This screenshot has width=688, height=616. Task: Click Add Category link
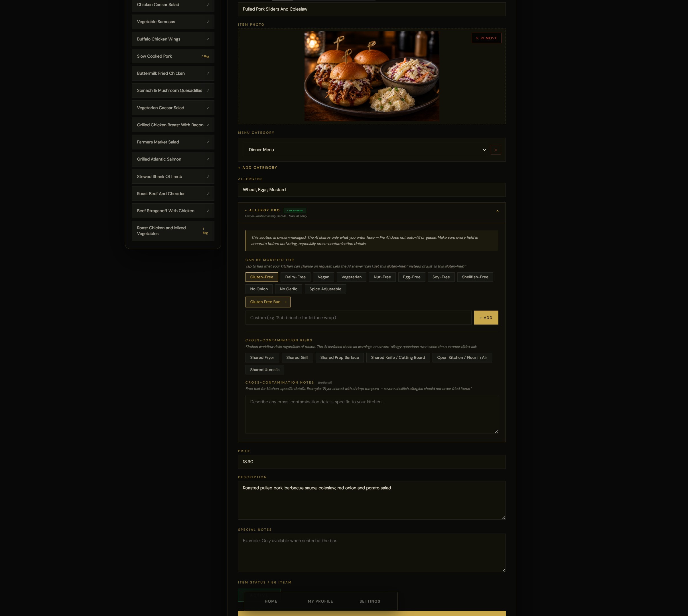(x=257, y=168)
